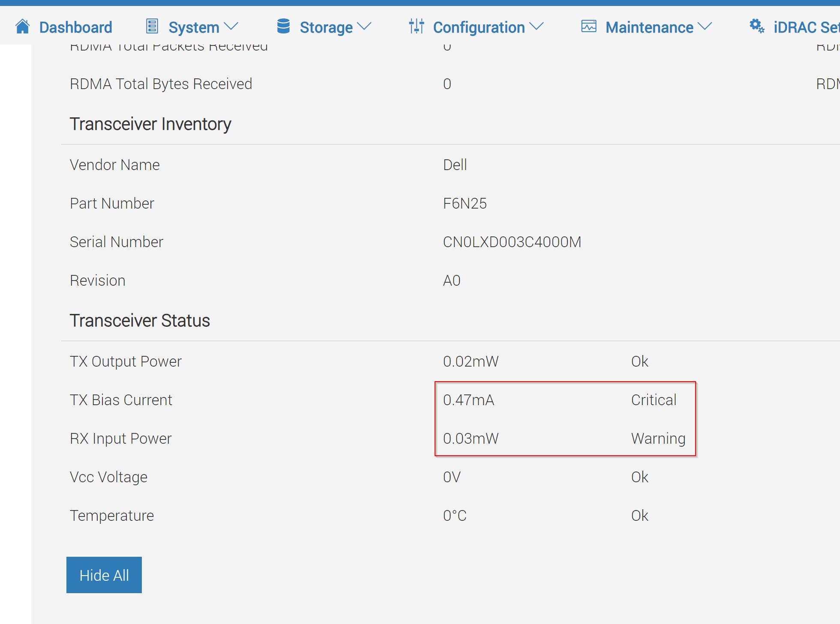Expand the System dropdown chevron
Viewport: 840px width, 624px height.
pyautogui.click(x=231, y=27)
